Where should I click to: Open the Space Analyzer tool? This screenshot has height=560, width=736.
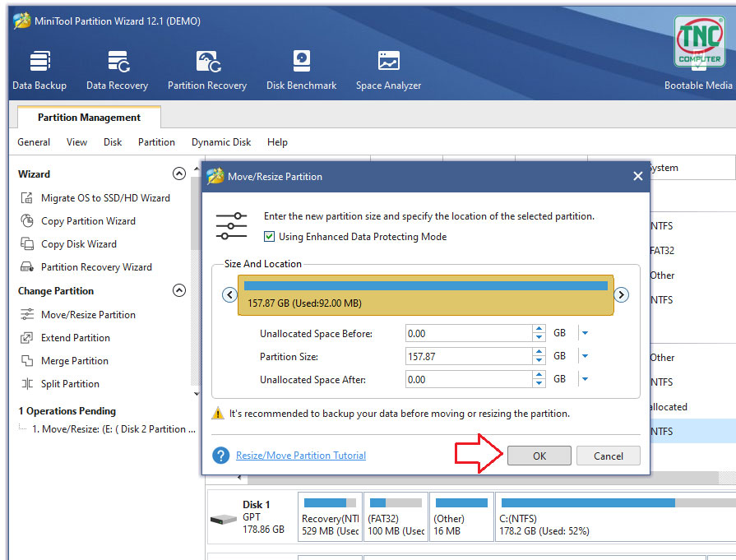tap(389, 71)
